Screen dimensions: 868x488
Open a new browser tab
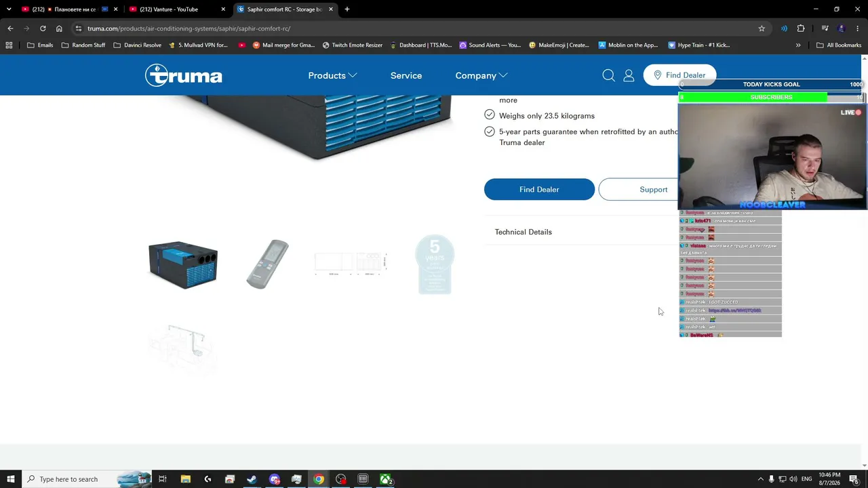[x=347, y=9]
